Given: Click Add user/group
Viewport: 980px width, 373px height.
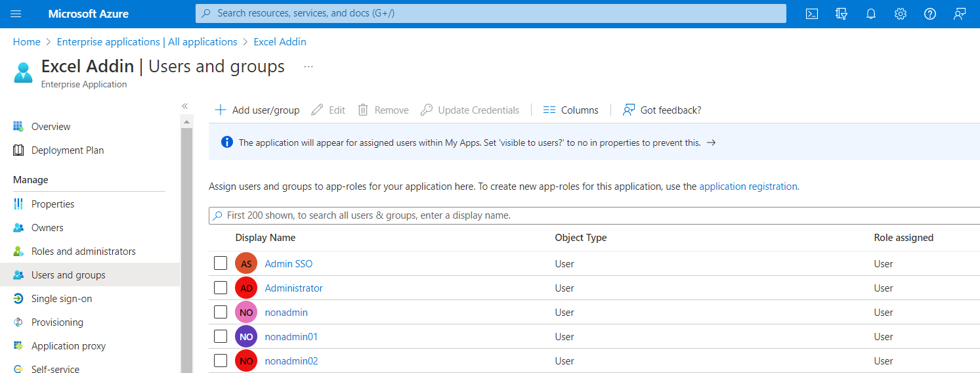Looking at the screenshot, I should point(257,110).
